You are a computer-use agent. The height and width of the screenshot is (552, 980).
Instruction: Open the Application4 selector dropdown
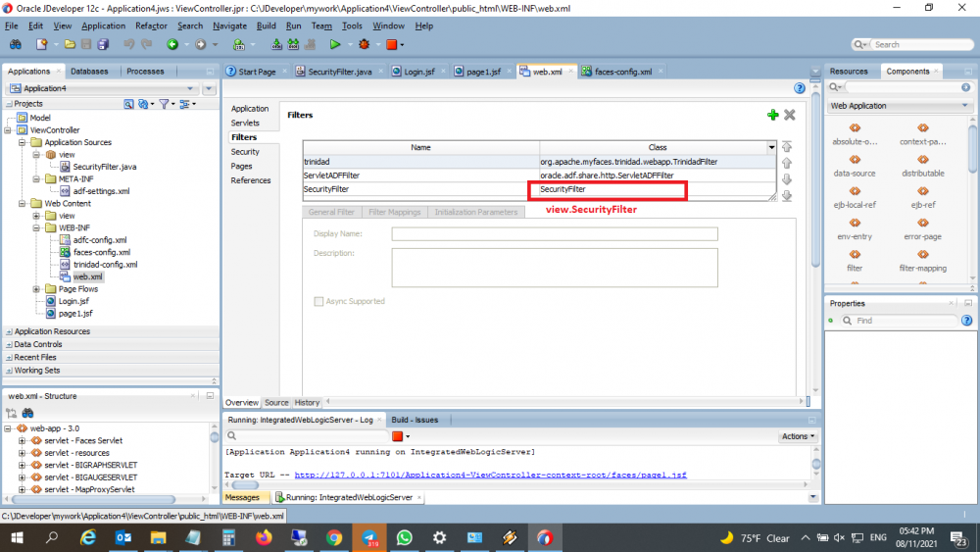(x=190, y=89)
